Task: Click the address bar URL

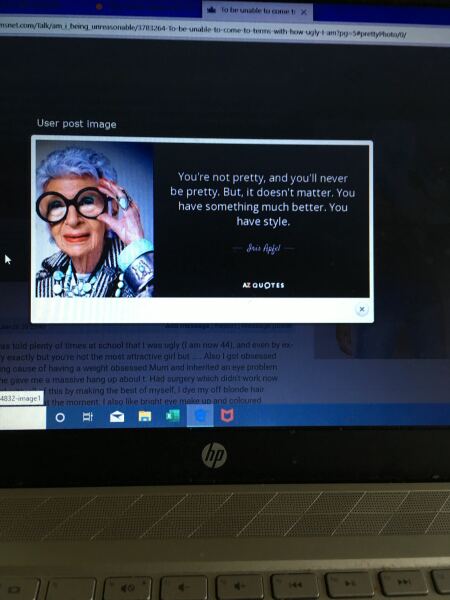Action: [x=203, y=31]
